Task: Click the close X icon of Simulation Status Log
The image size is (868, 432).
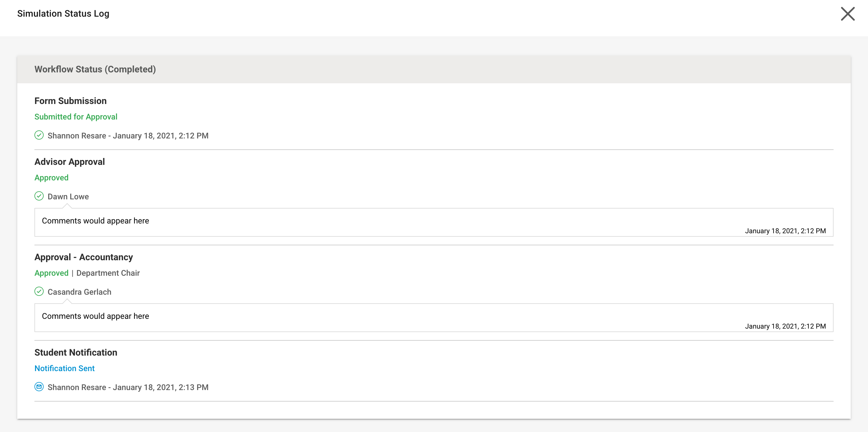Action: [x=848, y=14]
